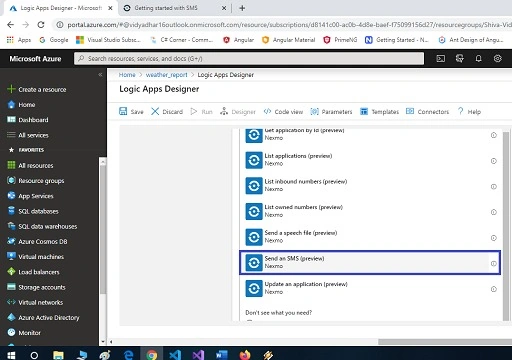Select Send an SMS (preview) action

click(370, 263)
